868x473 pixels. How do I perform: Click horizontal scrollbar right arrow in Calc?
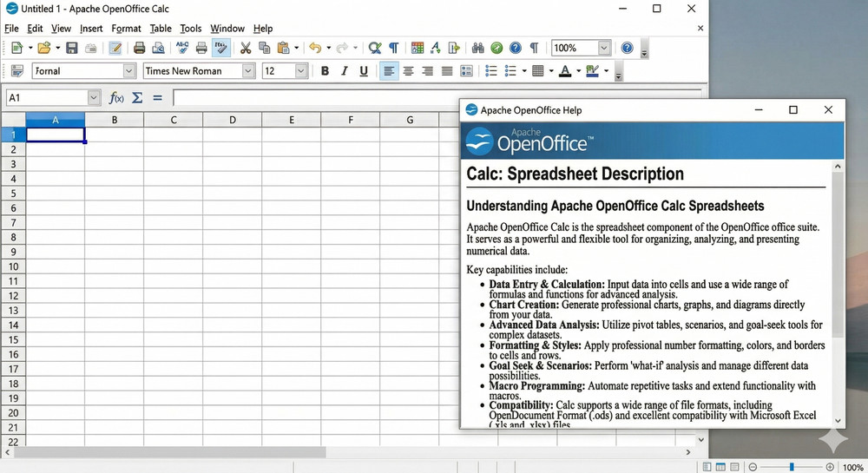pyautogui.click(x=688, y=452)
